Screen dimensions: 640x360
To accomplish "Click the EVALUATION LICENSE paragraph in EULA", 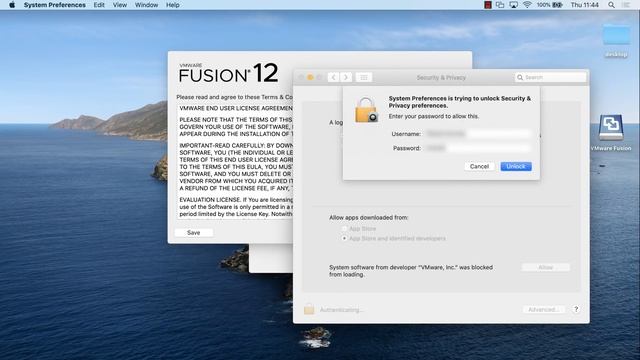I will pyautogui.click(x=236, y=207).
